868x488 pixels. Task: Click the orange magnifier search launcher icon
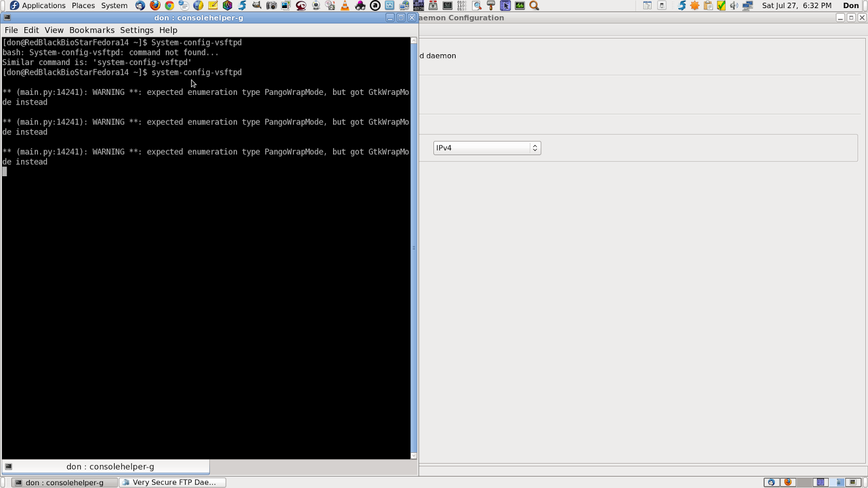pos(534,5)
